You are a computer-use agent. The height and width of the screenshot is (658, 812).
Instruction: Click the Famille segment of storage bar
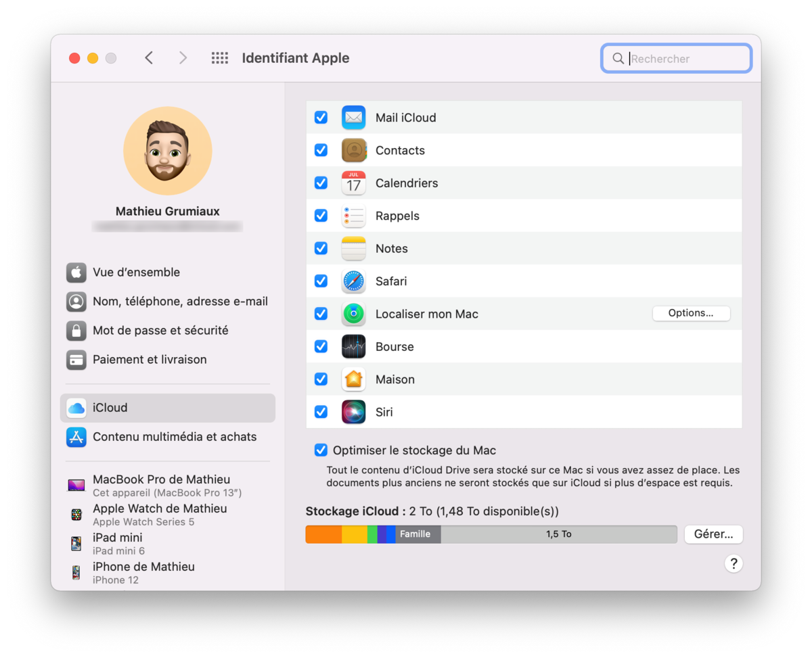tap(418, 534)
